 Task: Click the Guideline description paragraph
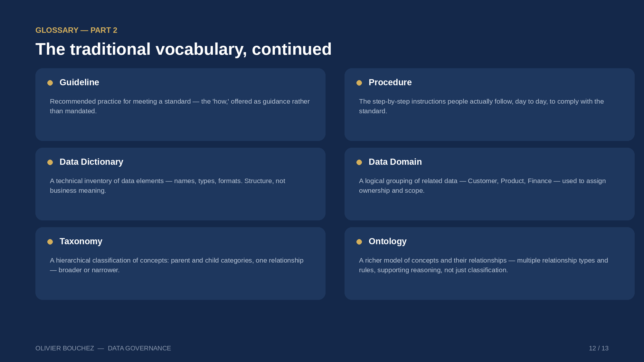[180, 106]
